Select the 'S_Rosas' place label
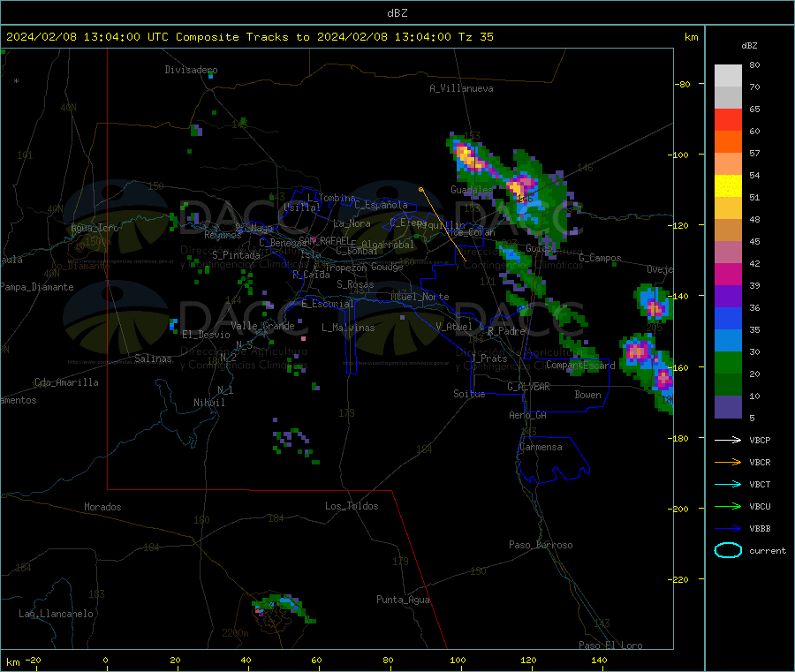The width and height of the screenshot is (795, 672). tap(355, 284)
